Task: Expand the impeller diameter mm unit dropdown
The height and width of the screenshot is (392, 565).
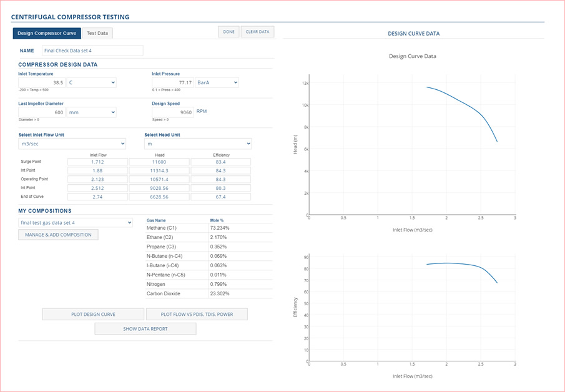Action: [x=91, y=112]
